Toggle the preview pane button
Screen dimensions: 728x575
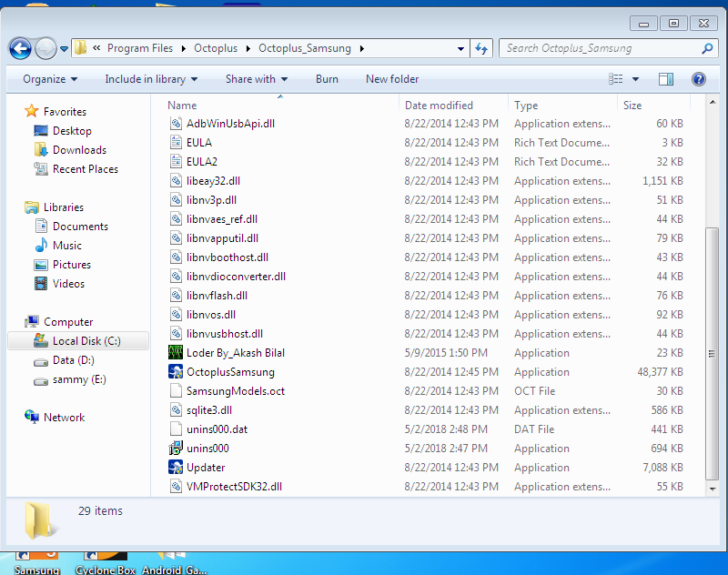point(666,79)
